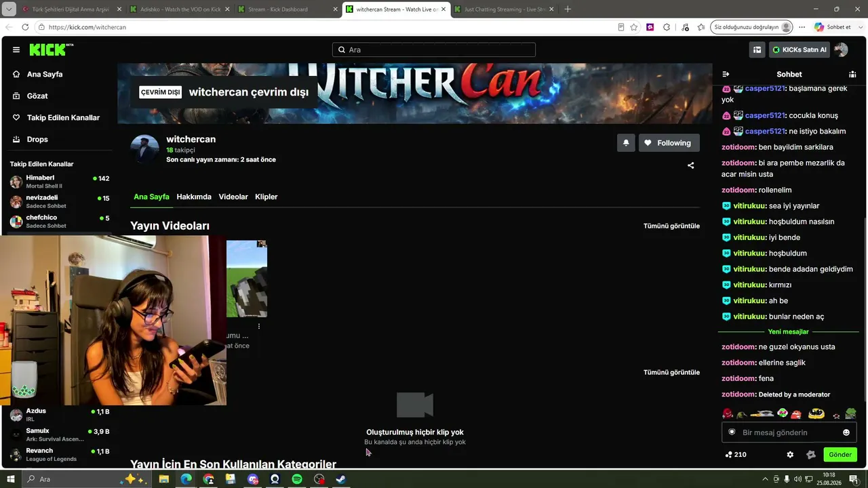Open the Kick points balance of 210

(x=736, y=455)
